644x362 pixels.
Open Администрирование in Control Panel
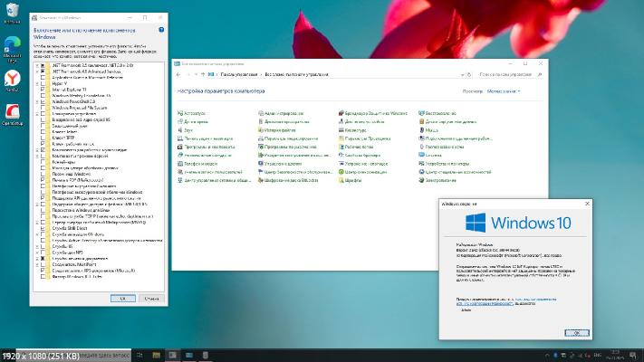coord(281,113)
